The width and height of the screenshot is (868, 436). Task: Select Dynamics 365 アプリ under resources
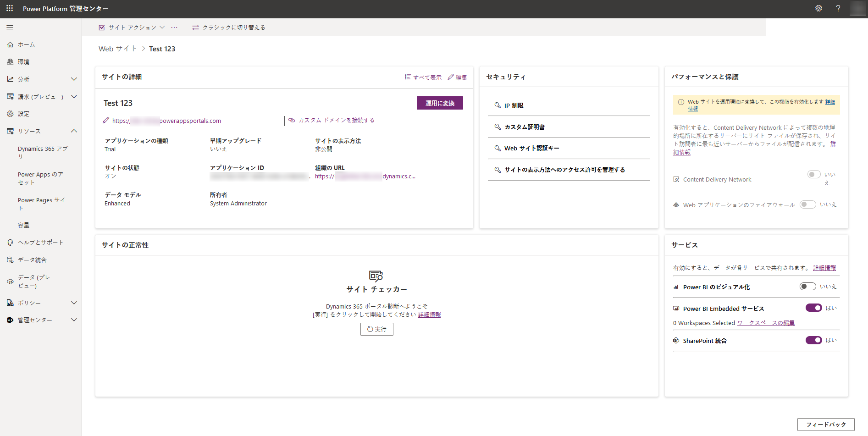tap(43, 153)
